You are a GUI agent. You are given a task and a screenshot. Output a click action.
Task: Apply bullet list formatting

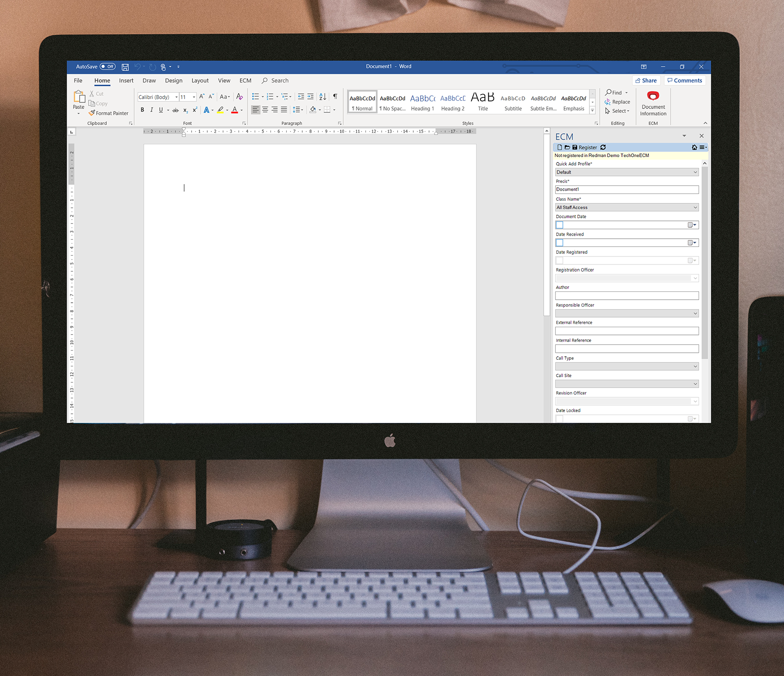255,97
